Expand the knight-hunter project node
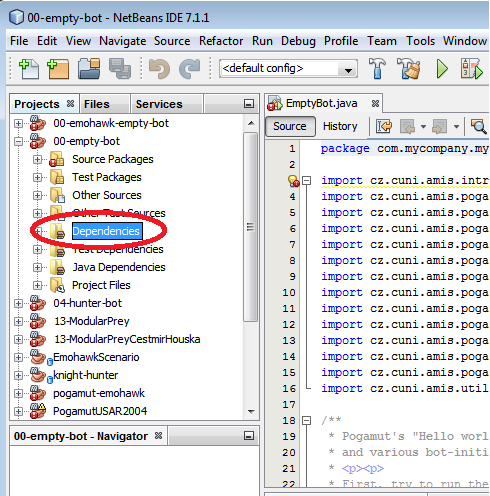This screenshot has width=490, height=496. point(19,376)
